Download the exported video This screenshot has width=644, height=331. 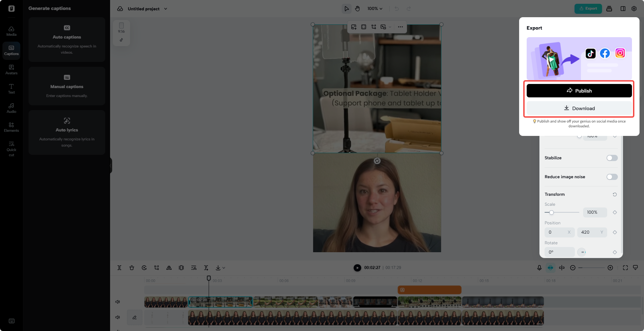pyautogui.click(x=579, y=108)
